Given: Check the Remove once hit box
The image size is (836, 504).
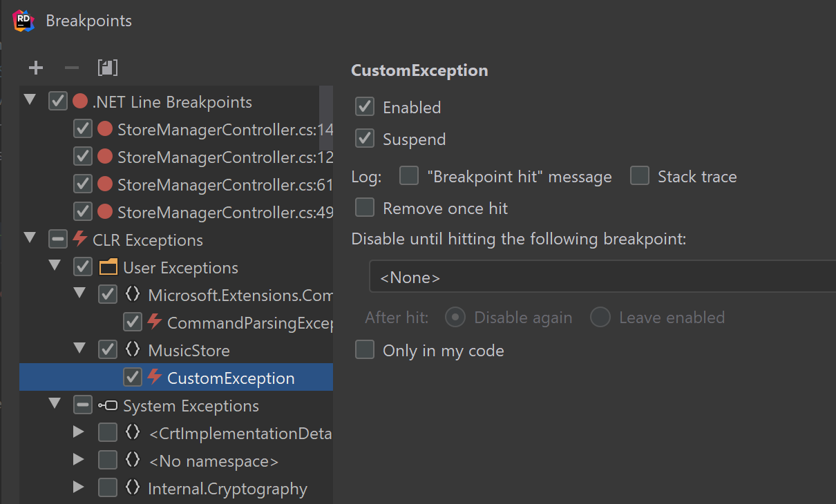Looking at the screenshot, I should [365, 208].
